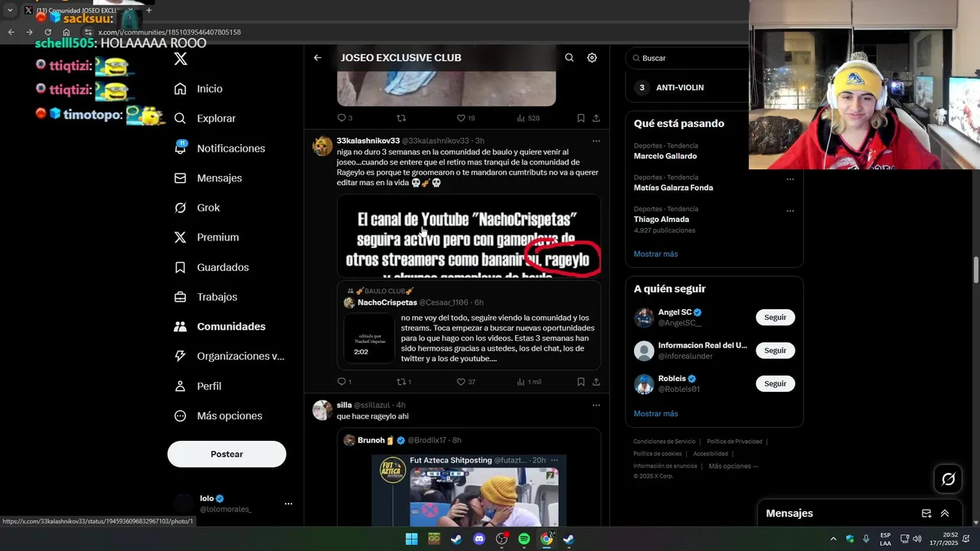This screenshot has height=551, width=980.
Task: Follow Informacion Real del U...
Action: click(775, 350)
